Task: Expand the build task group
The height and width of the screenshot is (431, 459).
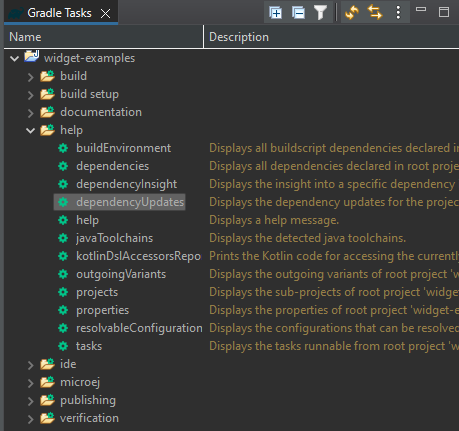Action: 31,77
